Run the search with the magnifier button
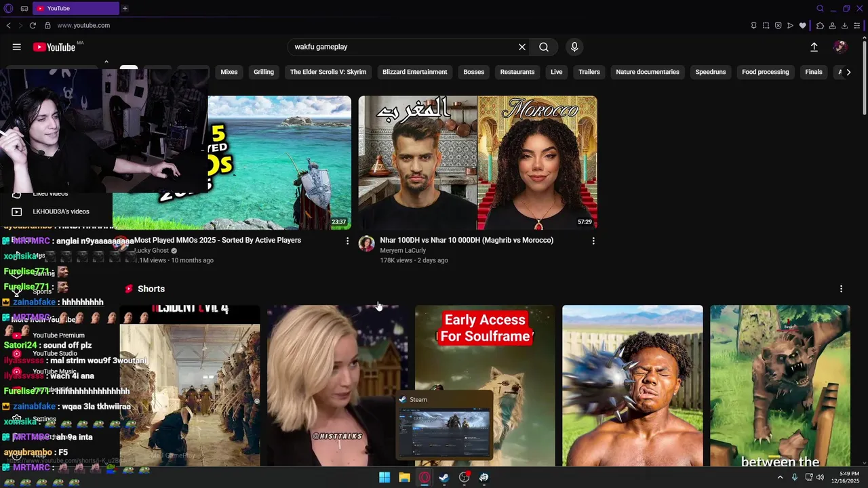This screenshot has width=868, height=488. [x=544, y=47]
